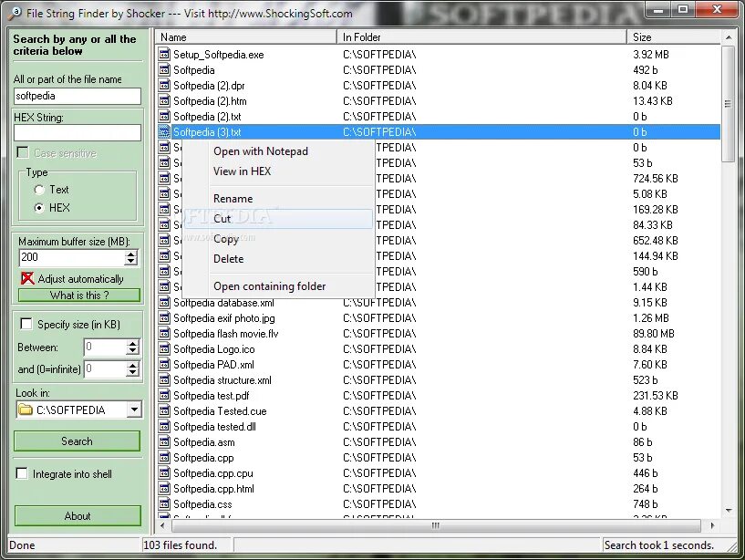745x560 pixels.
Task: Choose View in HEX from context menu
Action: coord(278,171)
